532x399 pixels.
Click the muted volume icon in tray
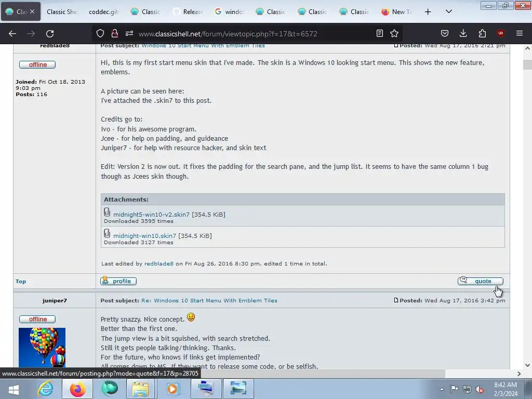(480, 390)
